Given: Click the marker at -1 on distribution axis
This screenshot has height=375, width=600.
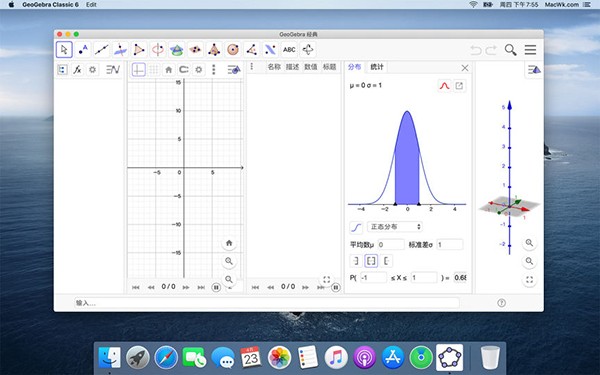Looking at the screenshot, I should coord(395,204).
